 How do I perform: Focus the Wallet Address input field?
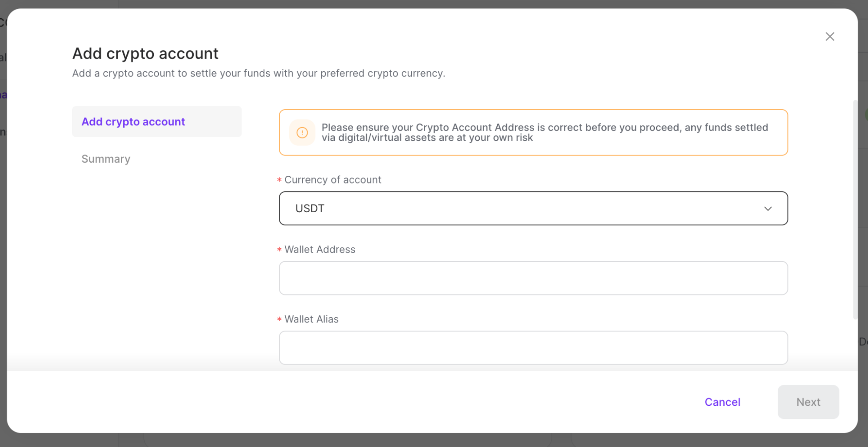coord(533,278)
